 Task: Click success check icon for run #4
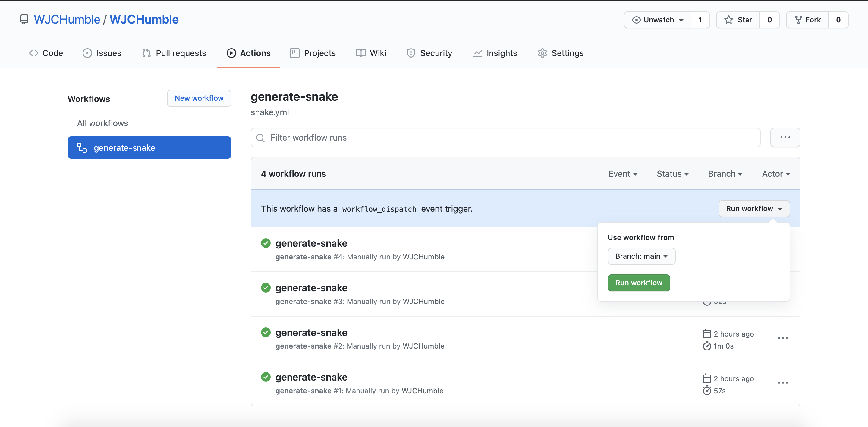click(266, 243)
